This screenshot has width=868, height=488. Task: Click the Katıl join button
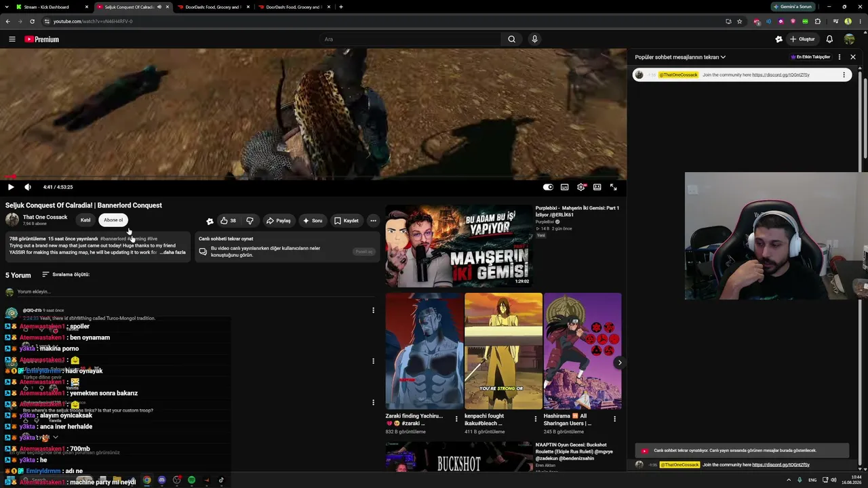[85, 220]
